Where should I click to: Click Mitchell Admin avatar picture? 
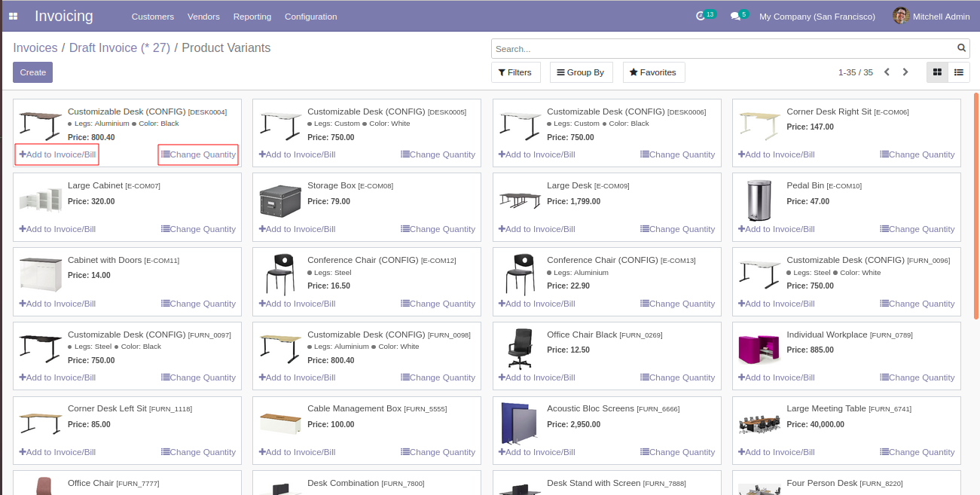[x=901, y=16]
